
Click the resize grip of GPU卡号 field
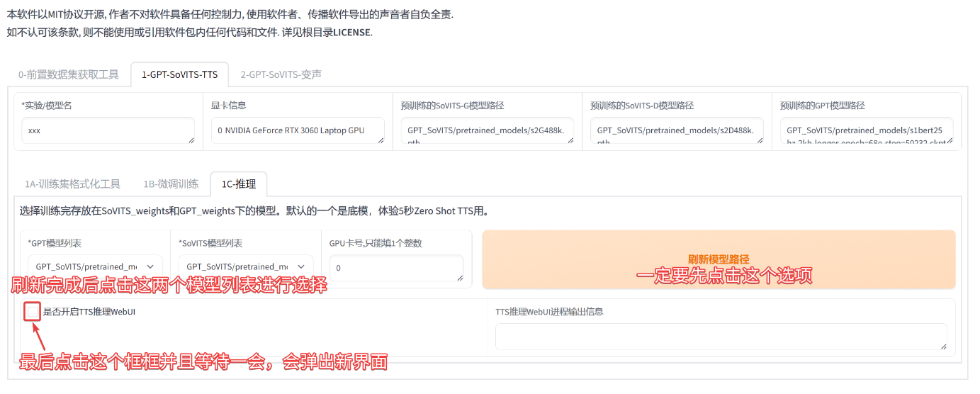[x=460, y=278]
